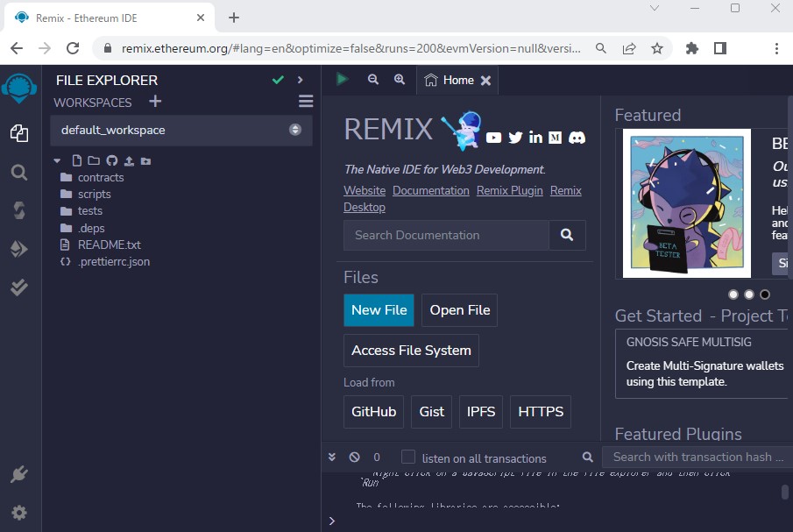Expand the .deps folder
This screenshot has height=532, width=793.
click(91, 228)
